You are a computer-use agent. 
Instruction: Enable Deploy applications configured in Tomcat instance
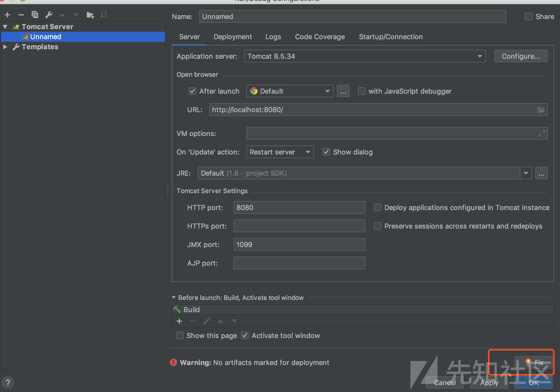click(x=377, y=208)
